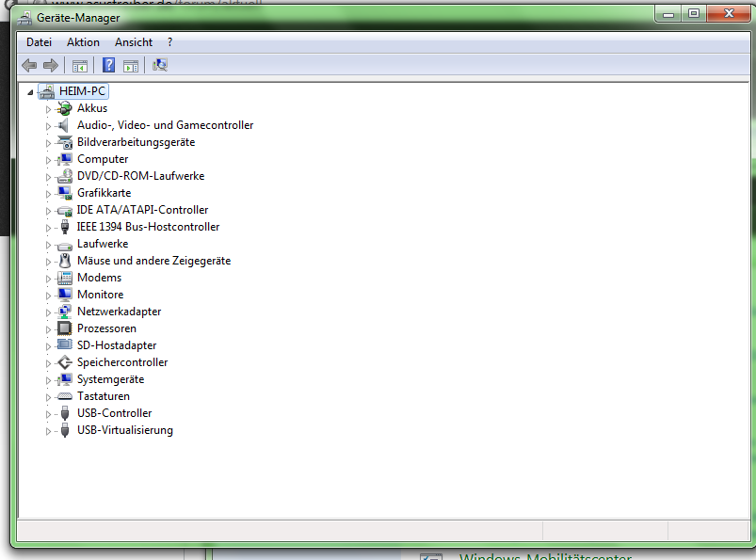Click Windows-Mobilitätscenter link in background window

545,556
